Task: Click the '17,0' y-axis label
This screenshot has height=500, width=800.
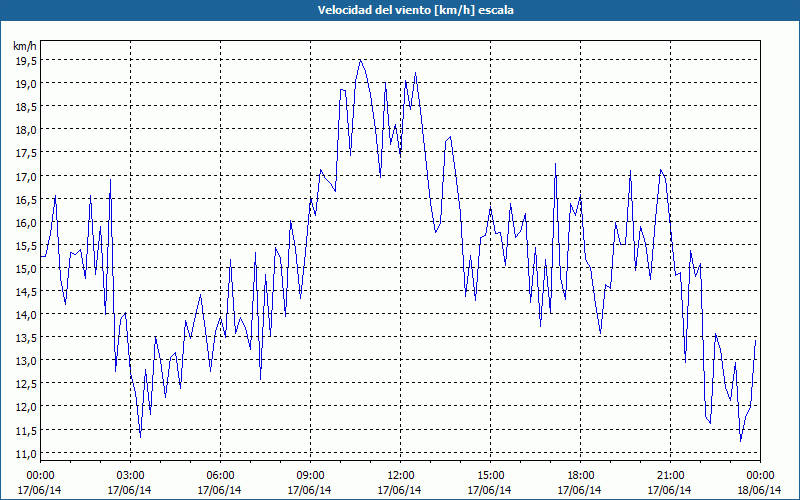Action: click(x=26, y=177)
